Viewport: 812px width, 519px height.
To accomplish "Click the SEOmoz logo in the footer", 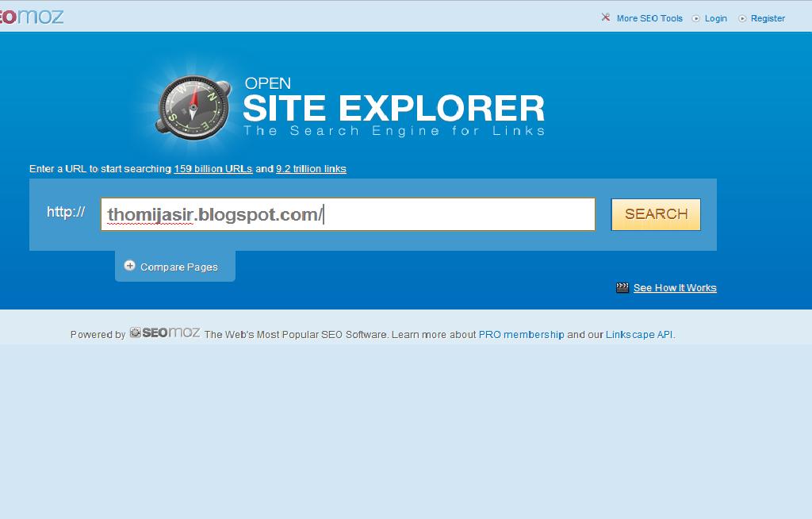I will 165,333.
